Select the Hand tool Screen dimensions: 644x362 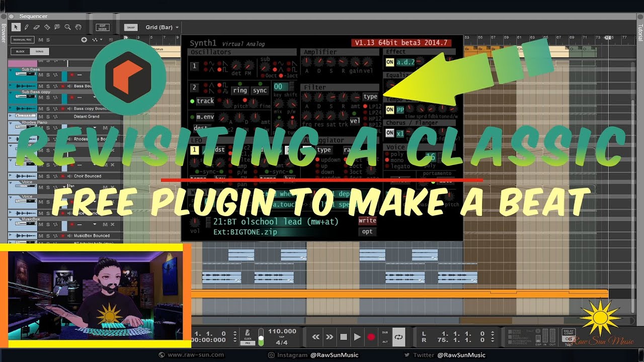click(x=78, y=27)
